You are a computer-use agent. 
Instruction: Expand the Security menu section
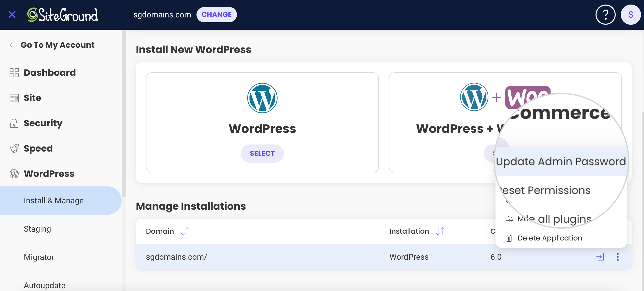click(43, 123)
